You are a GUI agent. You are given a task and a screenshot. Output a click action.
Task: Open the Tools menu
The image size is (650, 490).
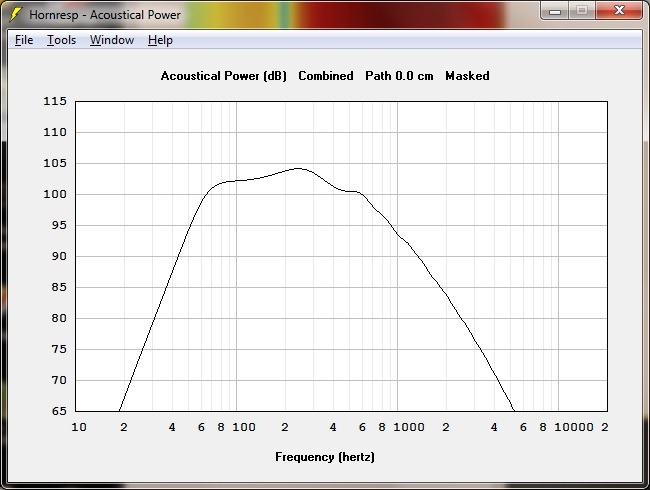tap(61, 40)
